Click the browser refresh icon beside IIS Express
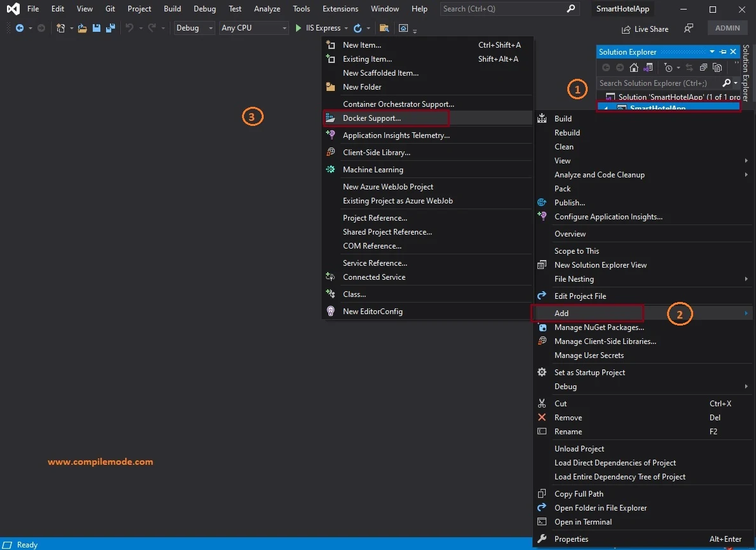This screenshot has width=756, height=550. tap(358, 28)
